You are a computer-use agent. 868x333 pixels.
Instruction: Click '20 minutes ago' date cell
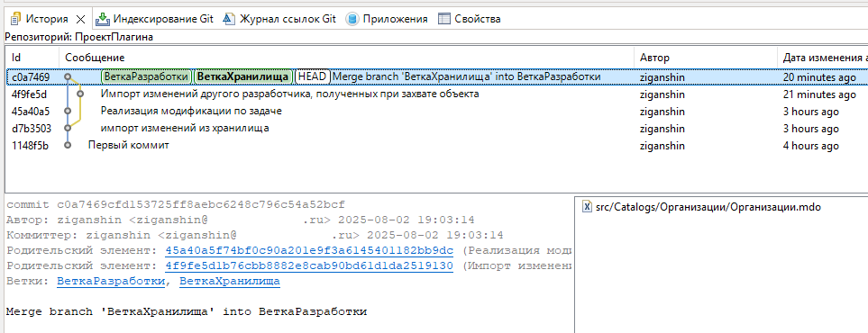[819, 77]
